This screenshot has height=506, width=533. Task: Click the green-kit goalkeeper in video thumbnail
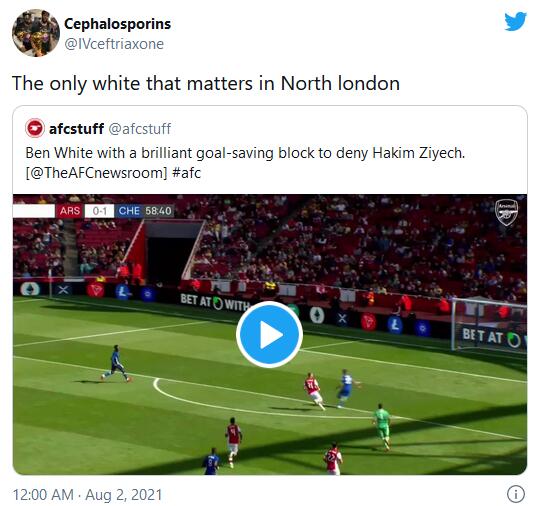coord(382,426)
